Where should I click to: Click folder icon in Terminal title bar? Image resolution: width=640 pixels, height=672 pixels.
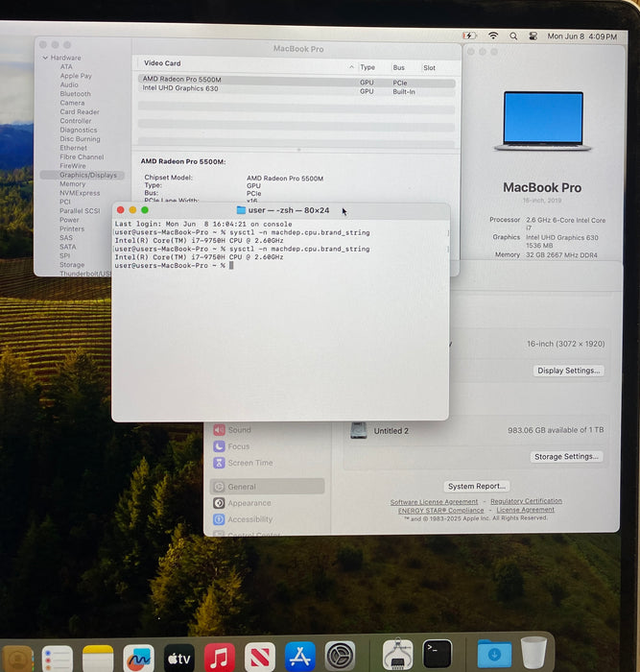point(241,210)
